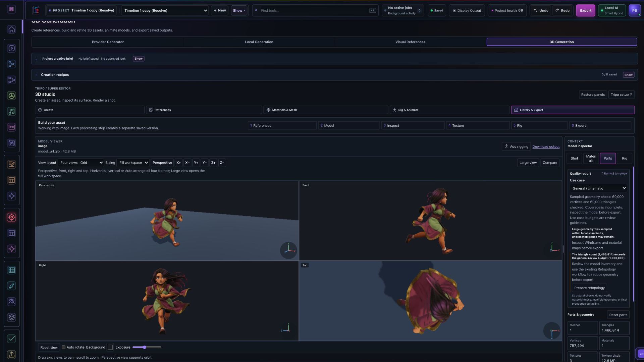The width and height of the screenshot is (644, 362).
Task: Select the scissors cut tool icon
Action: (11, 64)
